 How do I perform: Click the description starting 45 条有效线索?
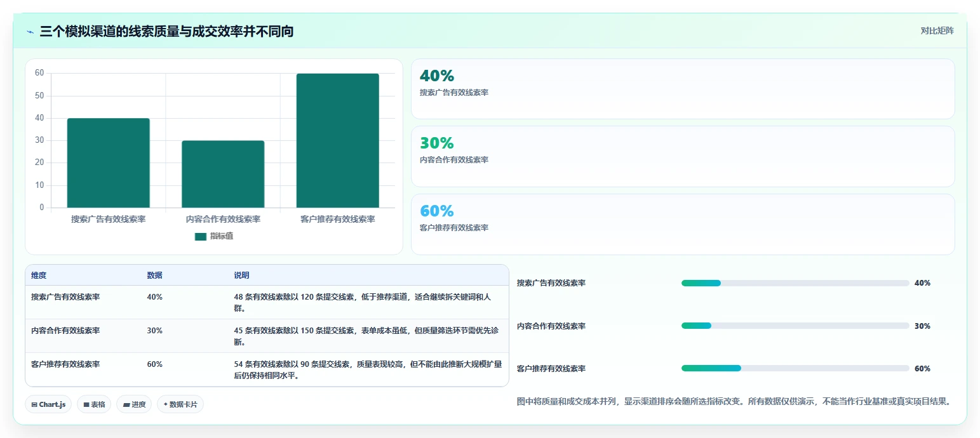point(367,336)
